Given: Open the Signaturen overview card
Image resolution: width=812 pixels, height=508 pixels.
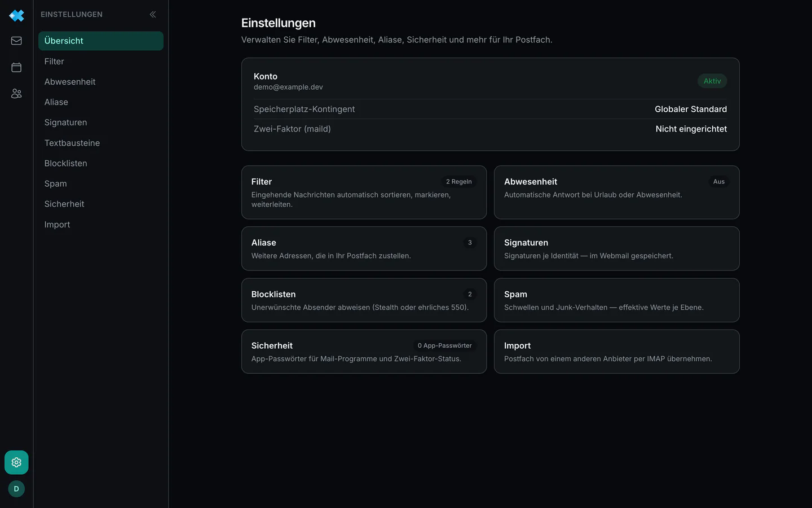Looking at the screenshot, I should (x=616, y=248).
